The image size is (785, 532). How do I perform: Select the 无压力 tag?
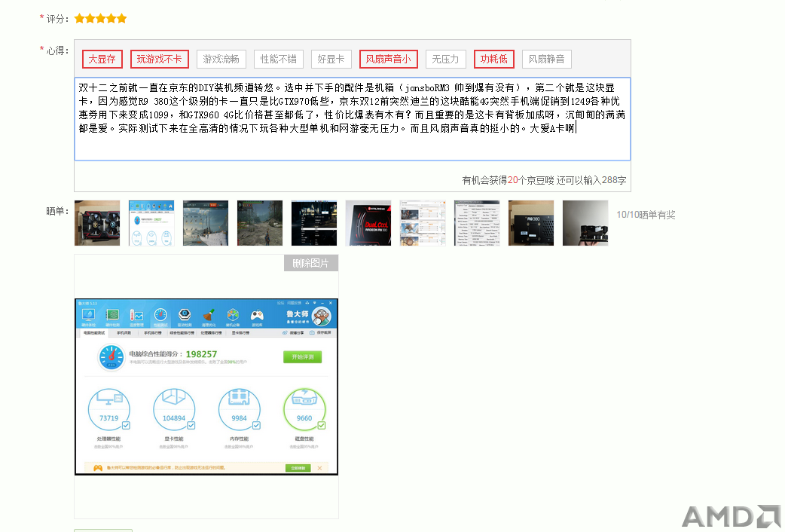click(x=445, y=59)
